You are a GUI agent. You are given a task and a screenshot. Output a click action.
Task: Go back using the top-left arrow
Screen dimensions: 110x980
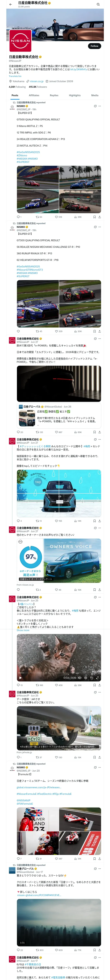pos(11,5)
